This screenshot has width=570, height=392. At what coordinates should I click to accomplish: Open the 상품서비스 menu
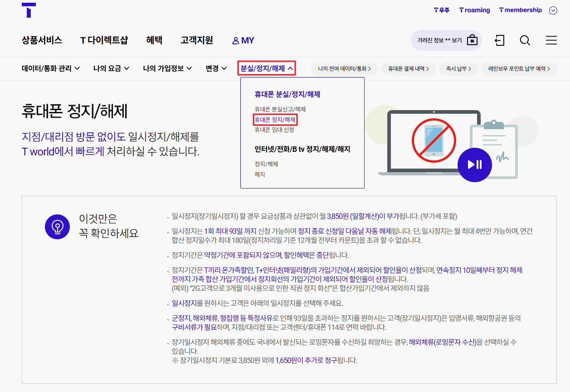42,40
